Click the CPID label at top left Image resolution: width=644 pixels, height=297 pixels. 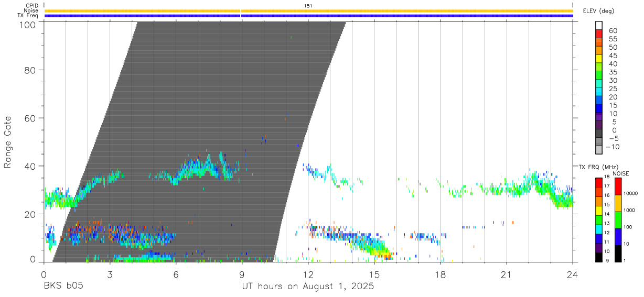(x=31, y=6)
